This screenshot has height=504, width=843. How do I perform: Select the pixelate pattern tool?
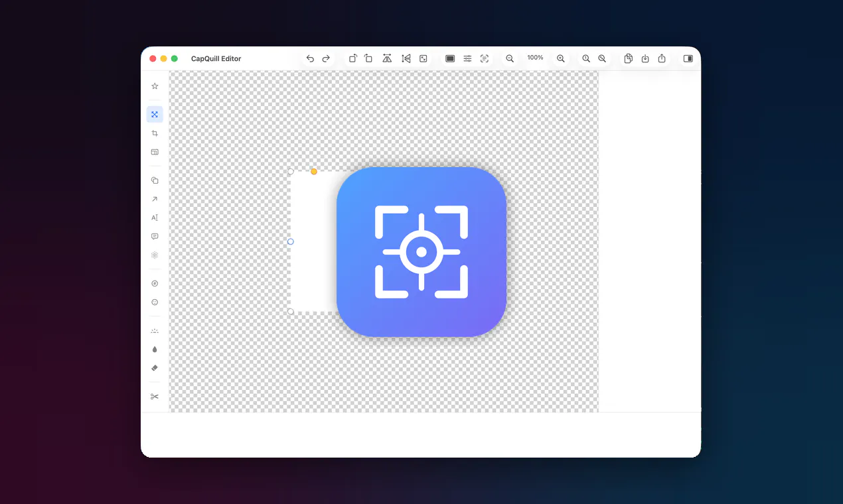coord(155,255)
